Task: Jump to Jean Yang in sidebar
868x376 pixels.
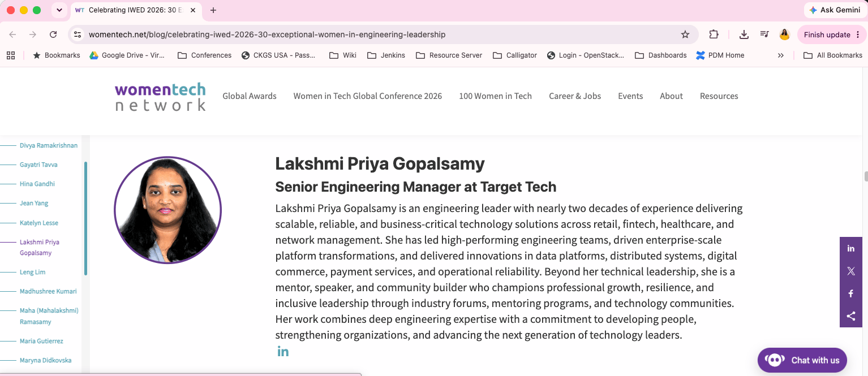Action: point(34,203)
